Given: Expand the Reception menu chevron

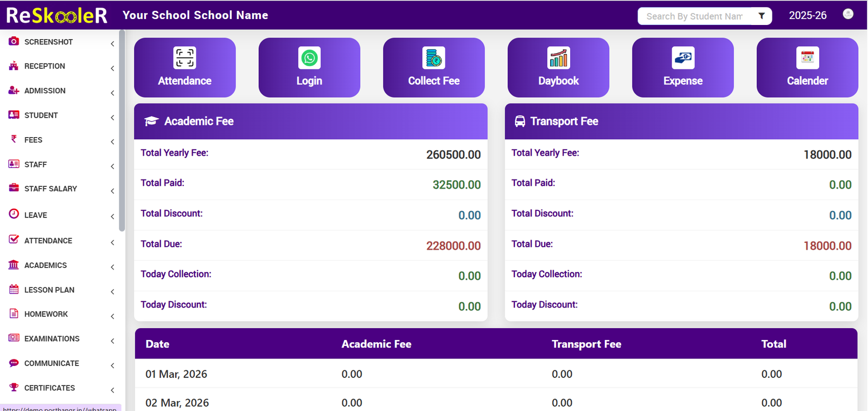Looking at the screenshot, I should click(112, 68).
